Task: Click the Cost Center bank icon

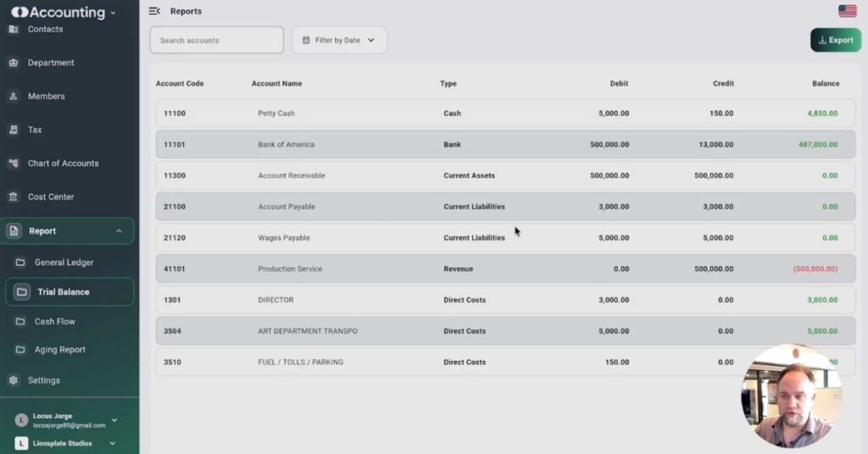Action: 13,197
